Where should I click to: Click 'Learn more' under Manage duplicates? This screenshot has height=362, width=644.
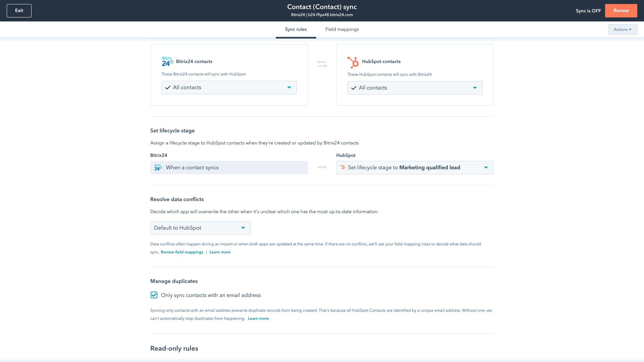click(x=258, y=318)
